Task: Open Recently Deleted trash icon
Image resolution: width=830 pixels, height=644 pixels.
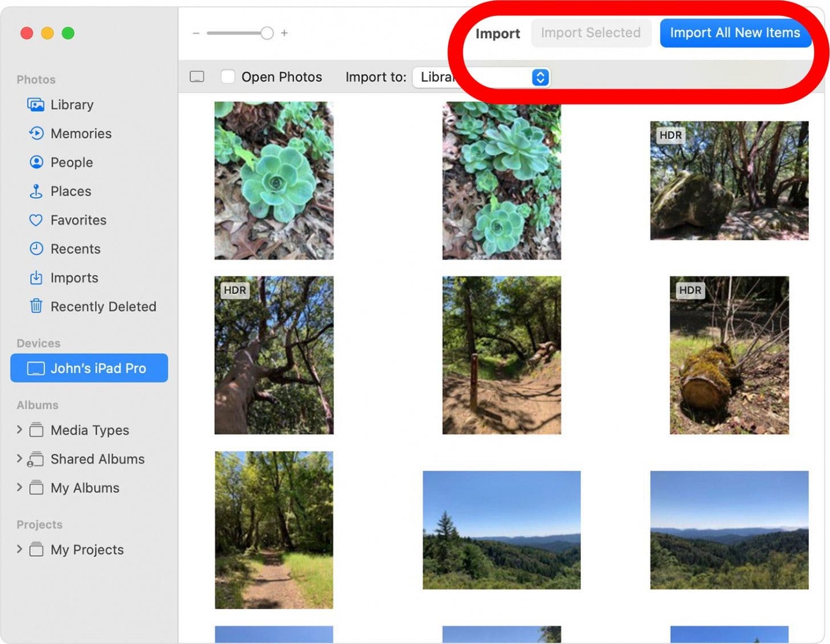Action: [x=36, y=307]
